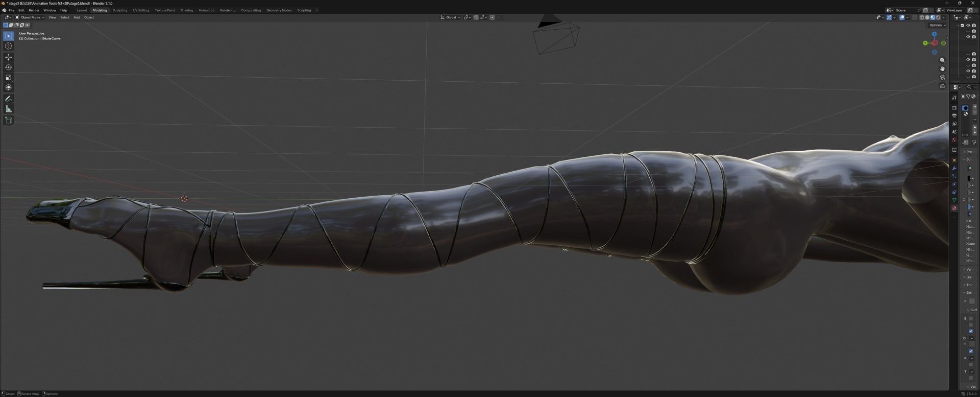Open the Render menu
The width and height of the screenshot is (980, 397).
34,10
